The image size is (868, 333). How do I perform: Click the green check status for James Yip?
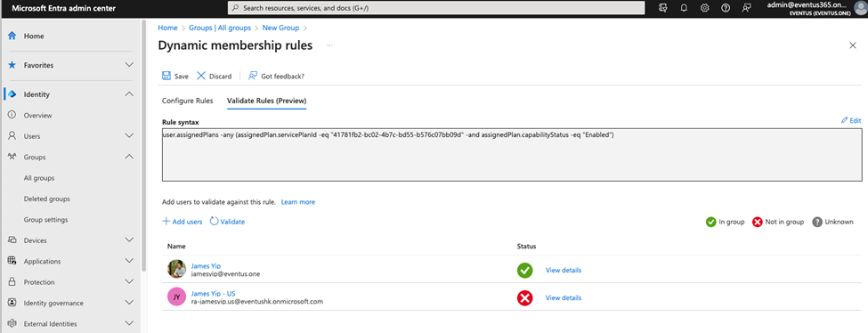point(524,271)
